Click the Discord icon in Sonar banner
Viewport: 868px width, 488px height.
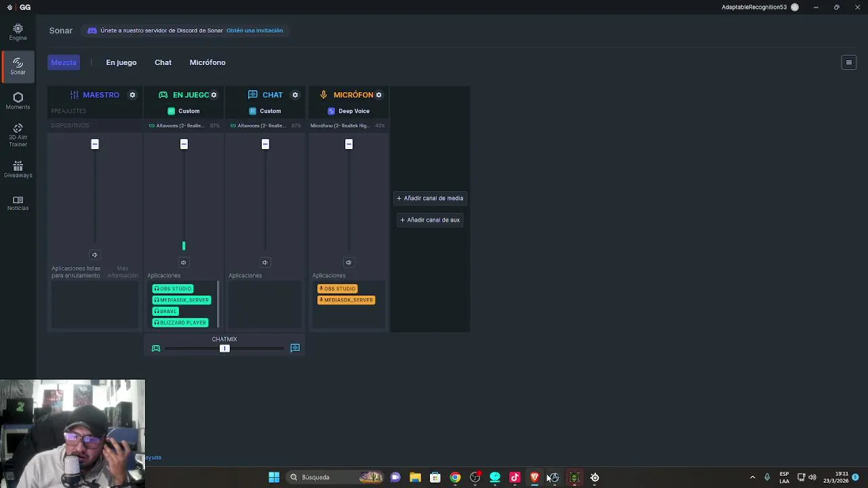point(92,30)
